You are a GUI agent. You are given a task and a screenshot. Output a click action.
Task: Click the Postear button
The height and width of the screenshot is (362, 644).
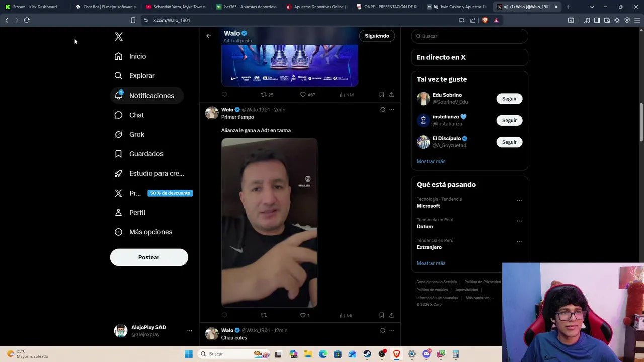[149, 257]
